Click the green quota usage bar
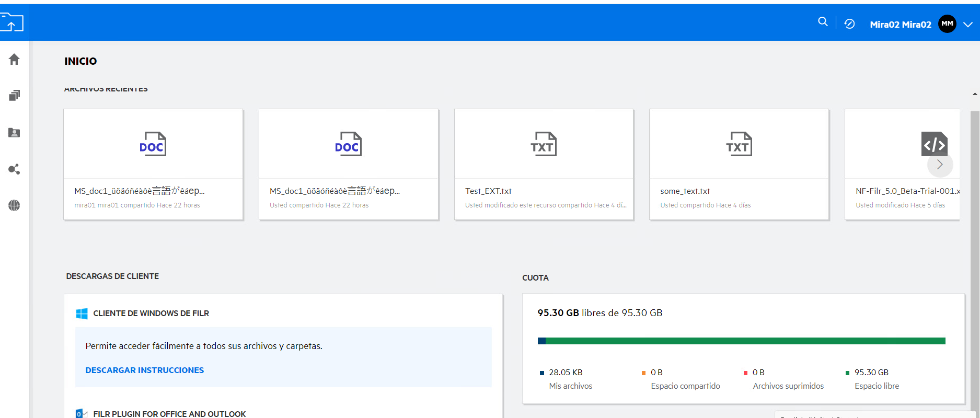This screenshot has width=980, height=418. (742, 341)
